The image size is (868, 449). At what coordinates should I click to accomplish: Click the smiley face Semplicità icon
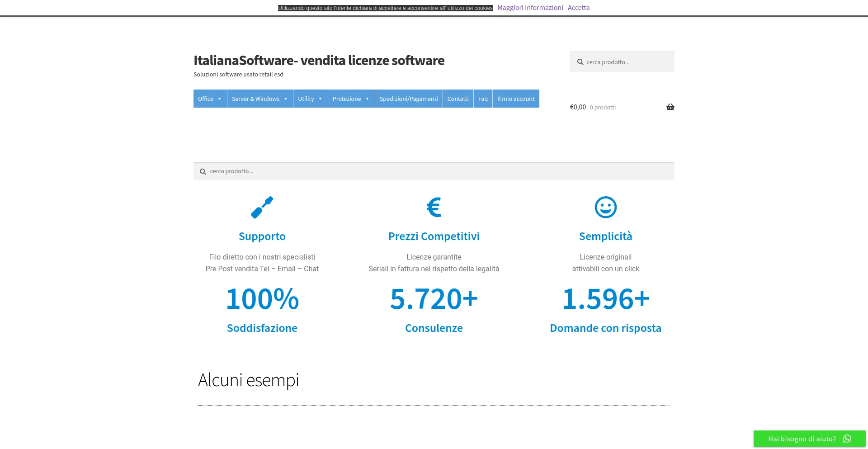pos(605,207)
